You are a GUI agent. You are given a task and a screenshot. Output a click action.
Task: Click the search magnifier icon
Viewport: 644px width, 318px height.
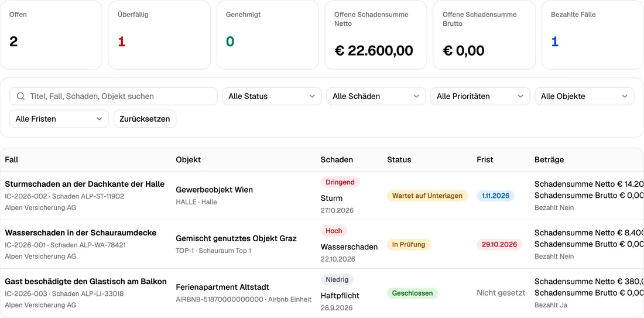(20, 96)
